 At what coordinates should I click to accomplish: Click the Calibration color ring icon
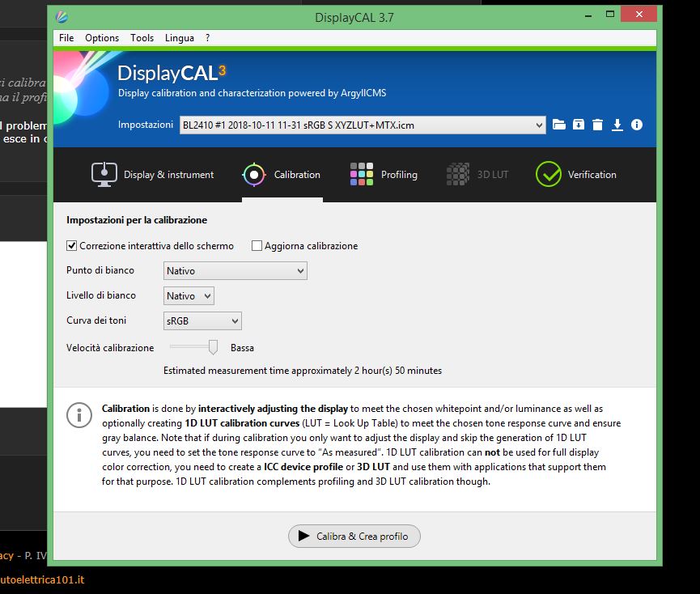(254, 175)
